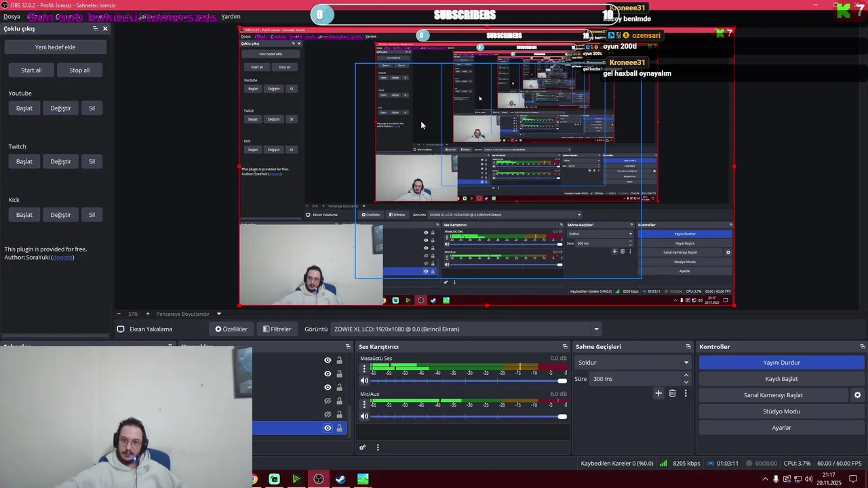This screenshot has height=488, width=868.
Task: Toggle the lock of the third source row
Action: pyautogui.click(x=339, y=387)
